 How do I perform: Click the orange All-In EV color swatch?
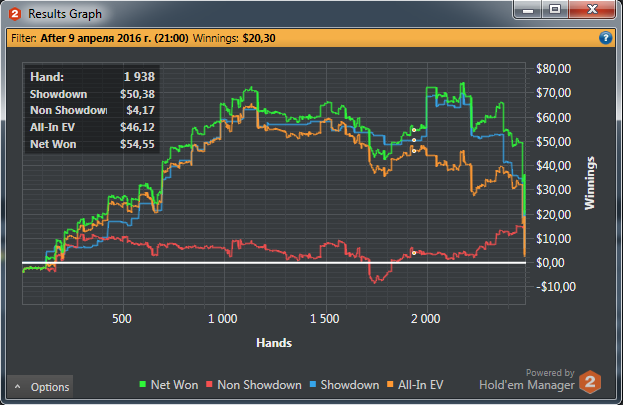tap(391, 384)
